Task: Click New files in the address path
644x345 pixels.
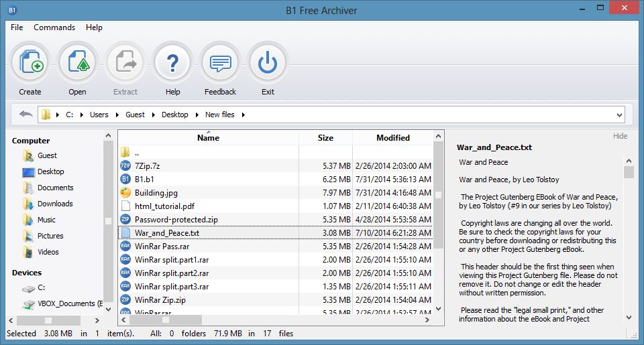Action: [x=220, y=115]
